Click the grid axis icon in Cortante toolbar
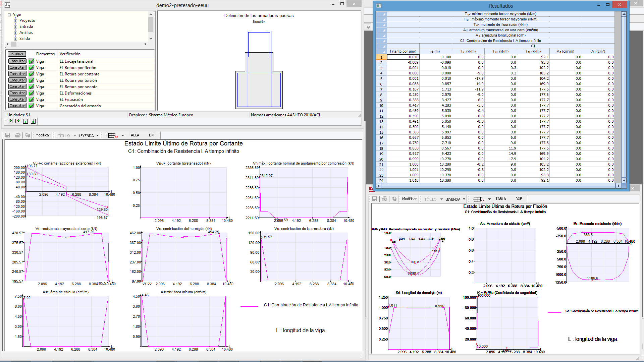 112,135
